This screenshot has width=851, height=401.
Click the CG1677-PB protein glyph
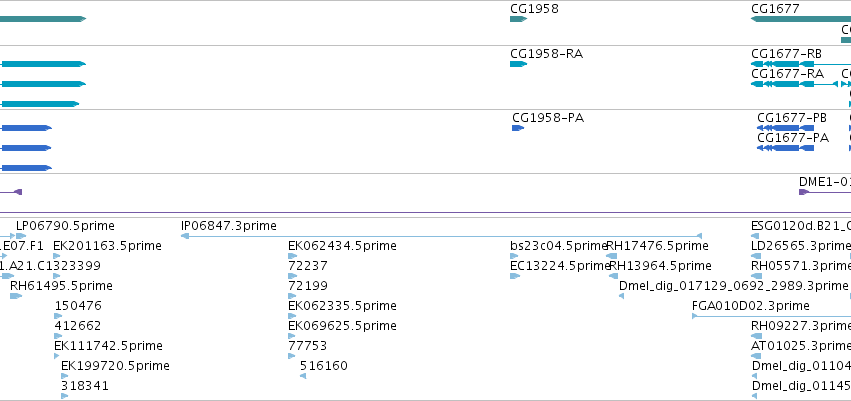pyautogui.click(x=785, y=128)
